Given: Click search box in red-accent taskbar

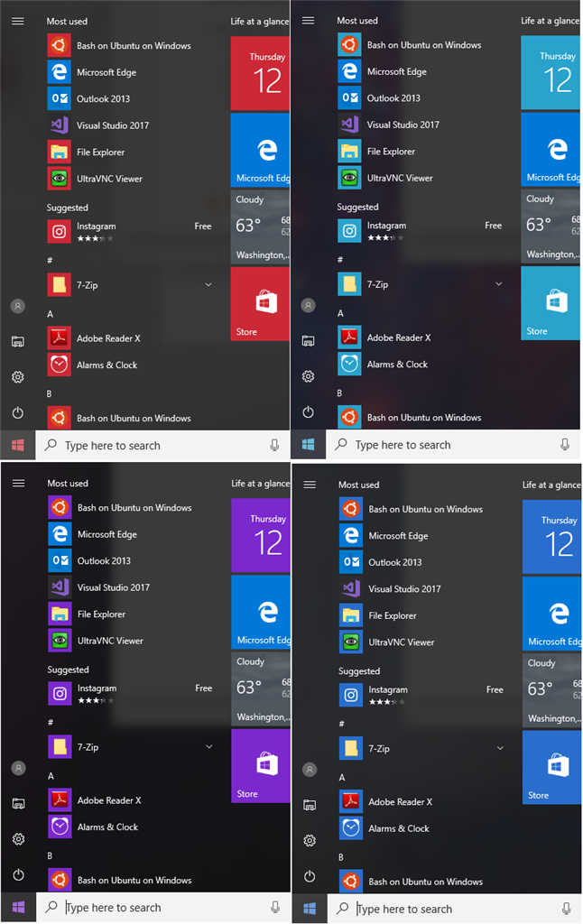Looking at the screenshot, I should point(162,446).
